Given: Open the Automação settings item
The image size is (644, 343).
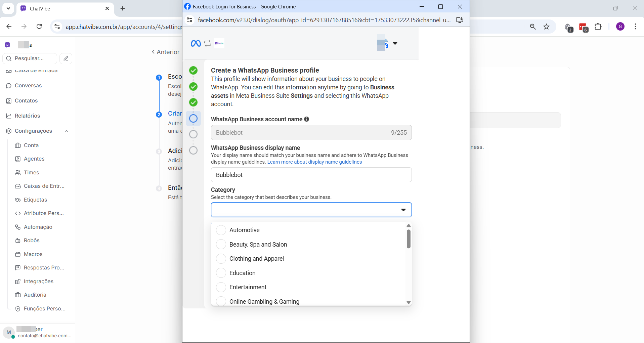Looking at the screenshot, I should pyautogui.click(x=38, y=227).
